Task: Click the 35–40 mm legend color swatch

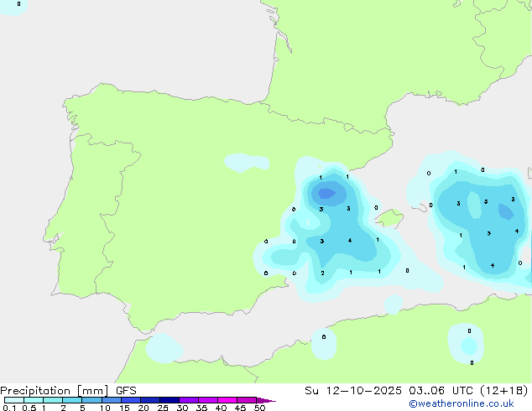Action: click(x=208, y=400)
